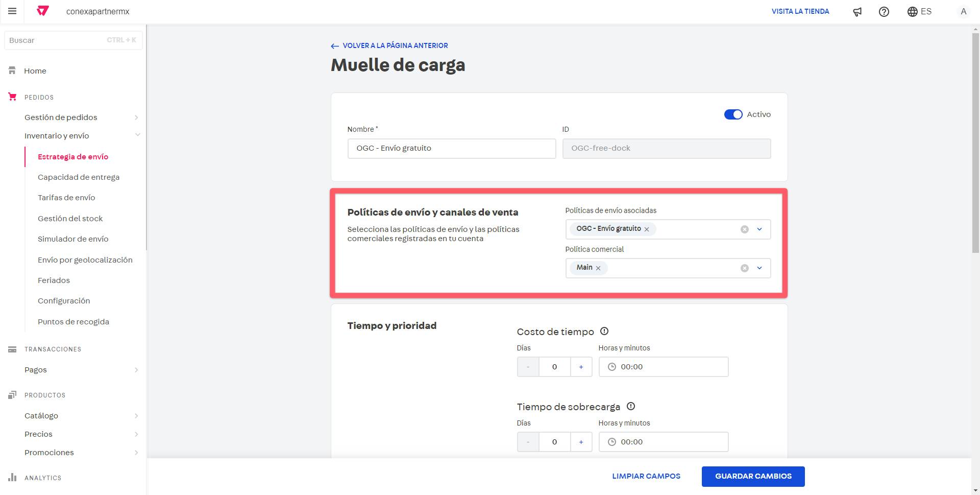This screenshot has height=495, width=980.
Task: Click the page vertical scrollbar
Action: tap(975, 143)
